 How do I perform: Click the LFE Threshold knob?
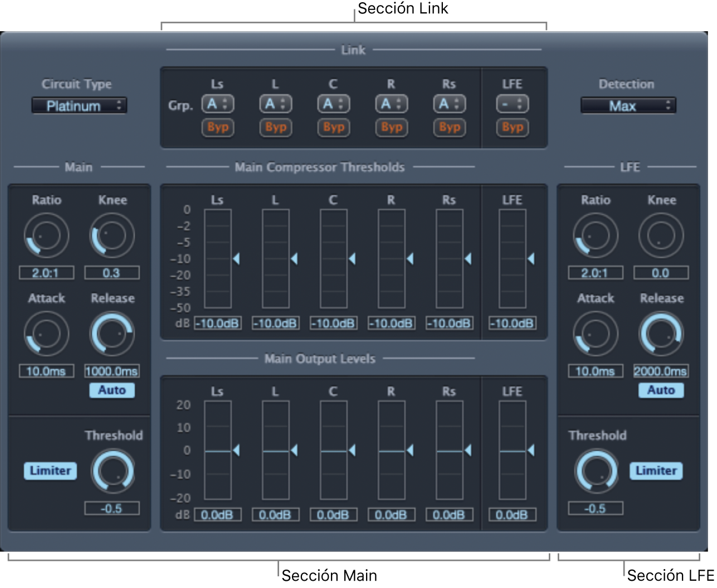pyautogui.click(x=596, y=471)
